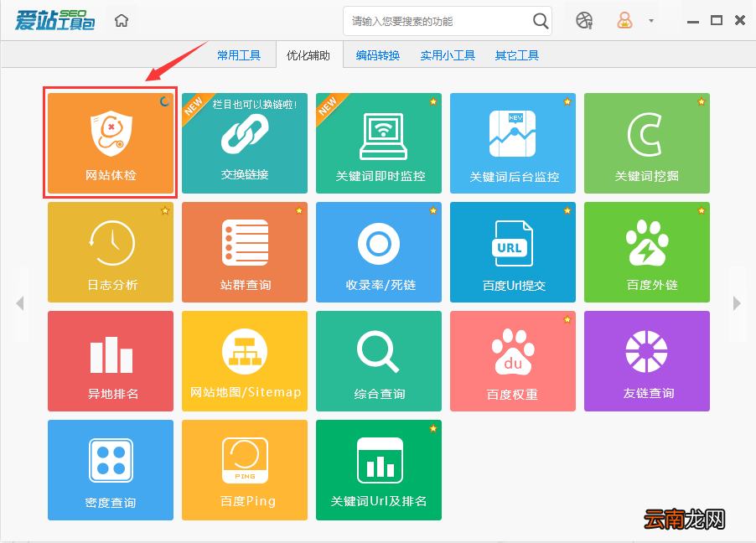Image resolution: width=756 pixels, height=543 pixels.
Task: Toggle favorite star on 百度Url提交
Action: tap(567, 210)
